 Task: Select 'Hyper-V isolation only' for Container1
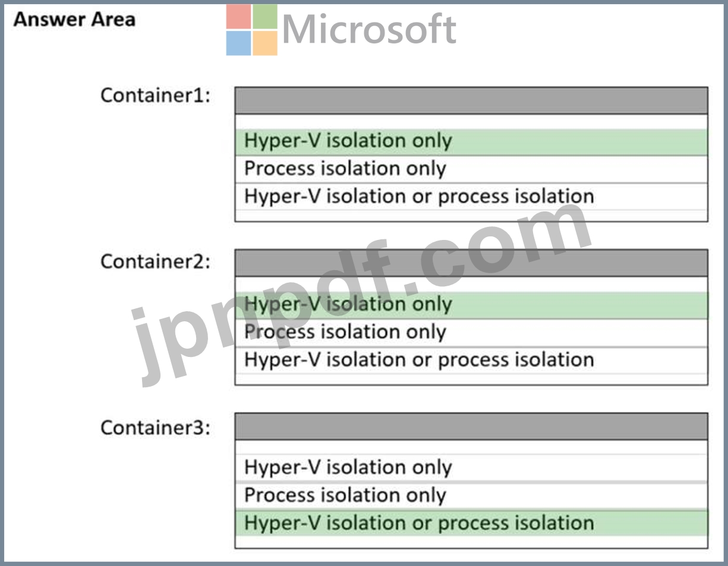tap(471, 141)
